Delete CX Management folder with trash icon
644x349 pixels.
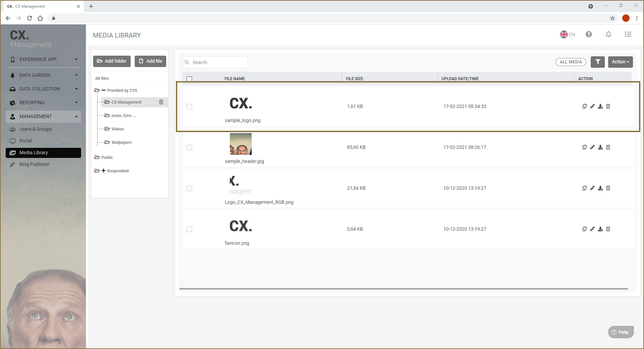point(161,102)
